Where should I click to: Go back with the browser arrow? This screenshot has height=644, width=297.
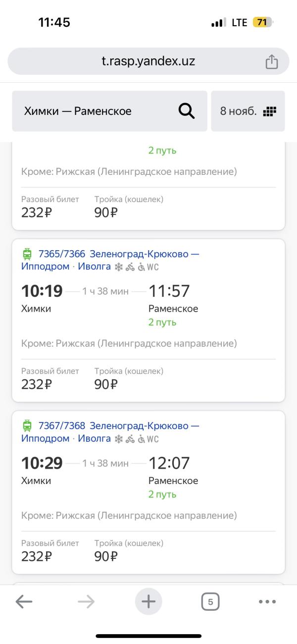24,601
